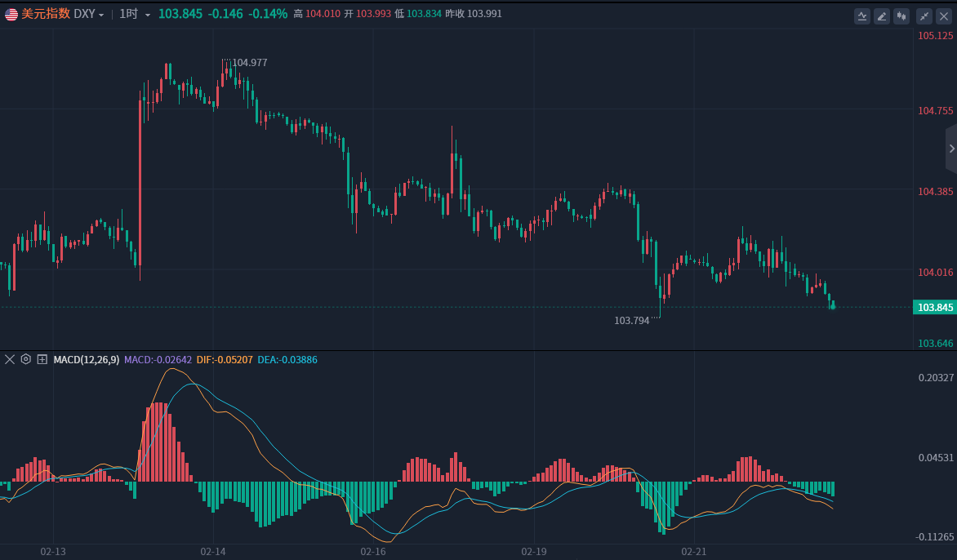Viewport: 957px width, 560px height.
Task: Click the 104.016 price axis label
Action: tap(935, 272)
